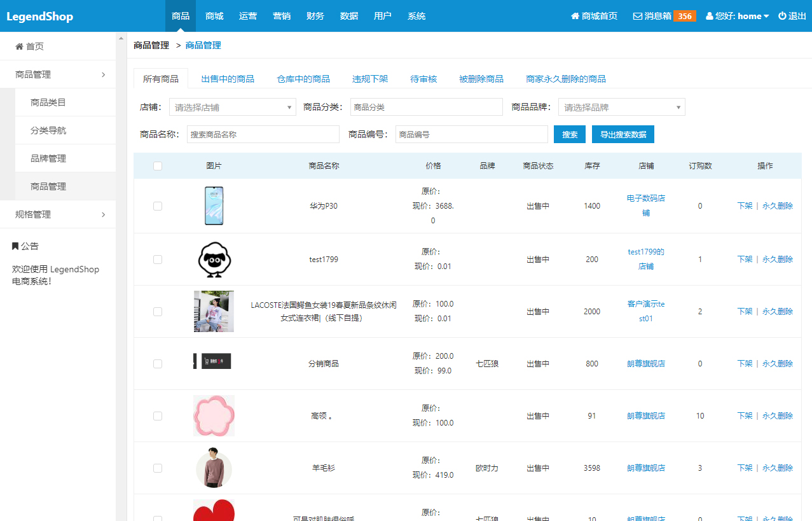Open the 请选择品牌 brand dropdown
Image resolution: width=812 pixels, height=521 pixels.
(622, 107)
